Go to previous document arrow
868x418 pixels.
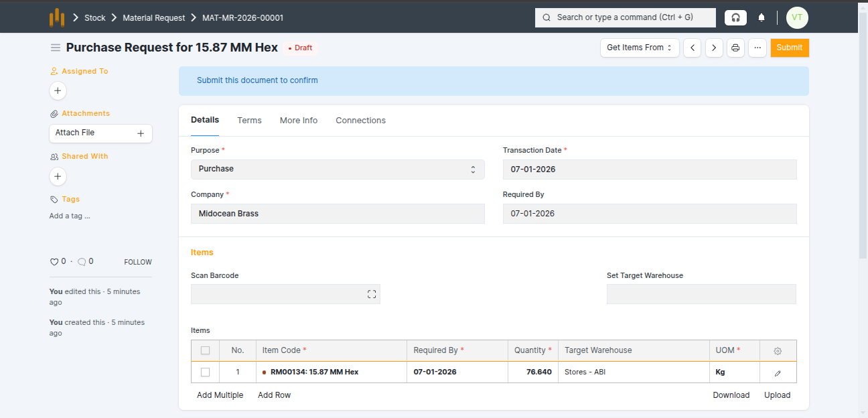coord(693,48)
